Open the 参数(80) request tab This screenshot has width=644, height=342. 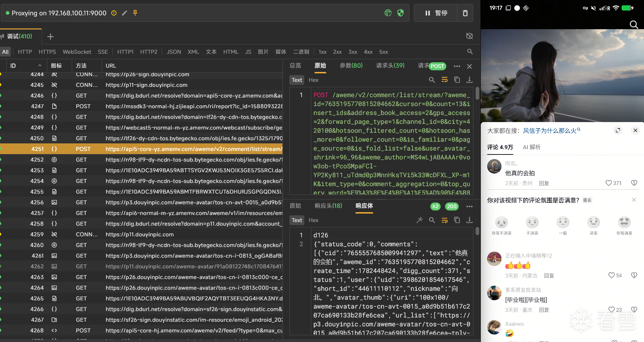pyautogui.click(x=351, y=66)
